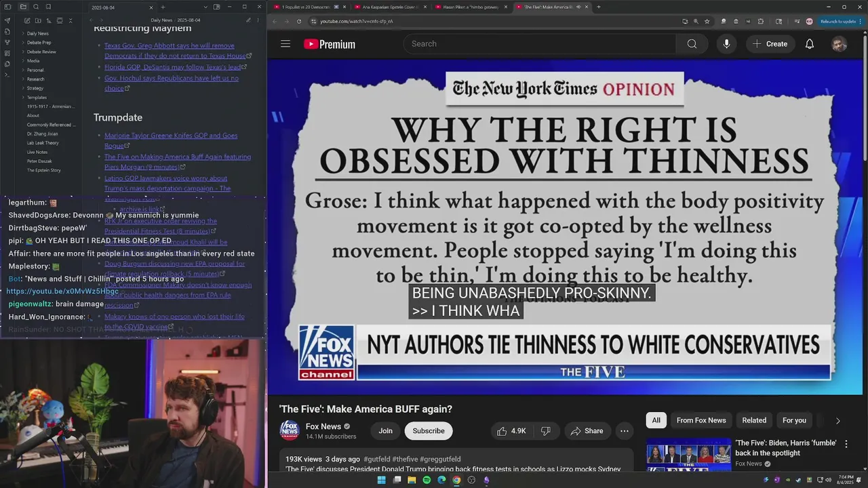Image resolution: width=868 pixels, height=488 pixels.
Task: Open Obsidian bookmarks icon
Action: (48, 7)
